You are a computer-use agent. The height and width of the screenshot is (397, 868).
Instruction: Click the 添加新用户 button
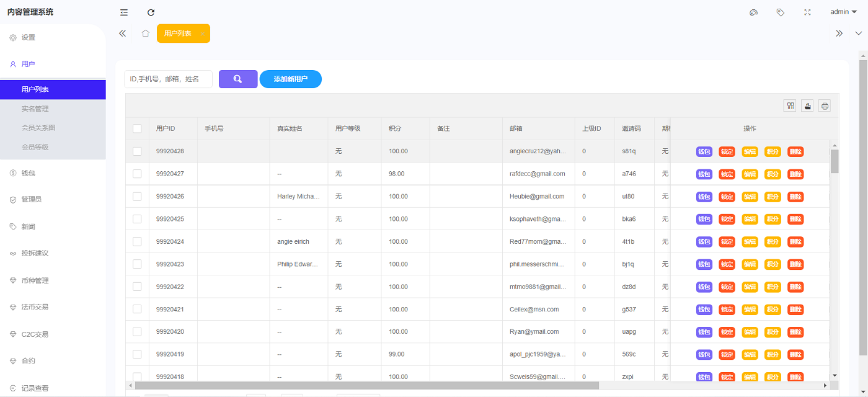(290, 79)
